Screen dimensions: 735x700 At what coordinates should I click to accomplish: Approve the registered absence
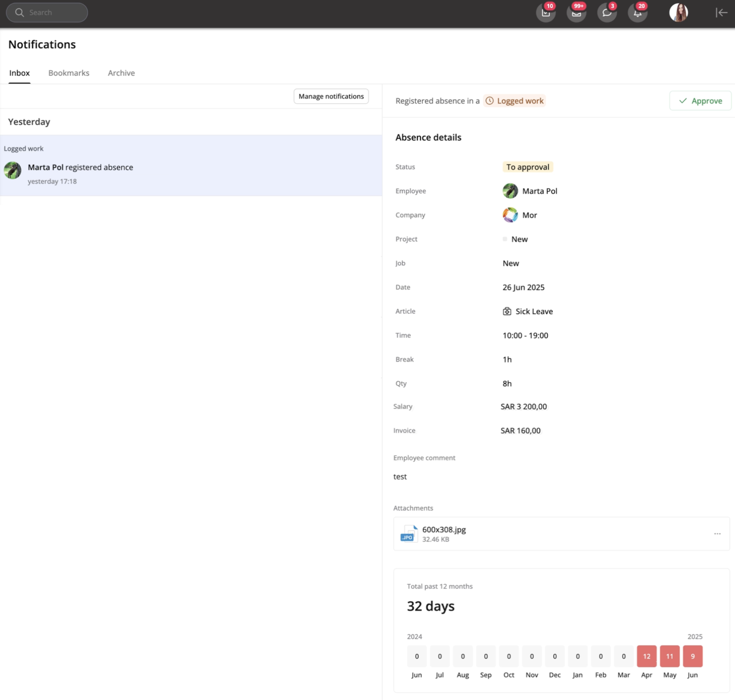[x=700, y=101]
